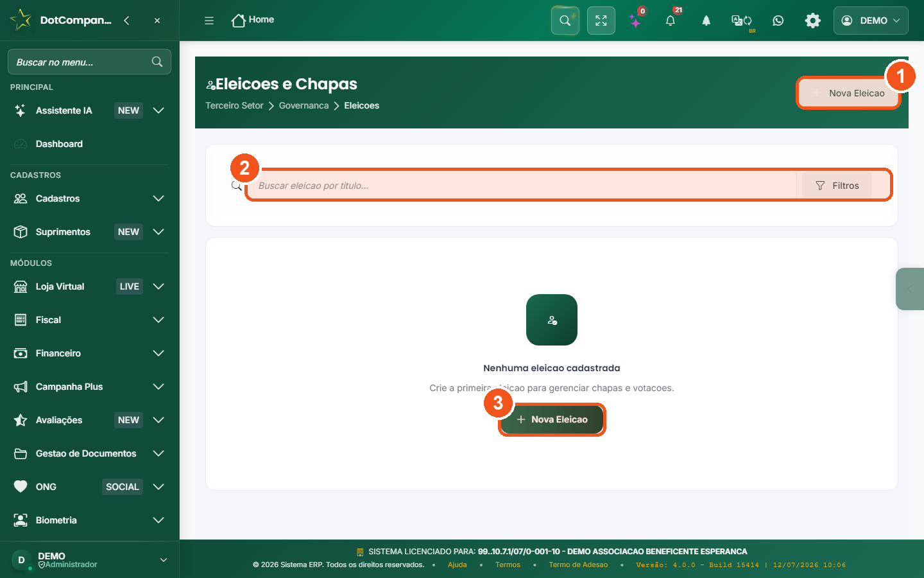Click the ONG heart icon
Screen dimensions: 924x578
(21, 487)
